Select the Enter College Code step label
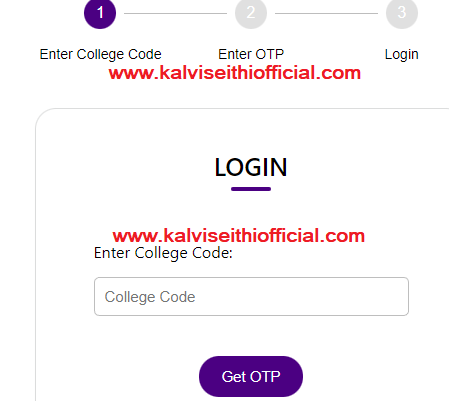The image size is (449, 401). click(100, 54)
